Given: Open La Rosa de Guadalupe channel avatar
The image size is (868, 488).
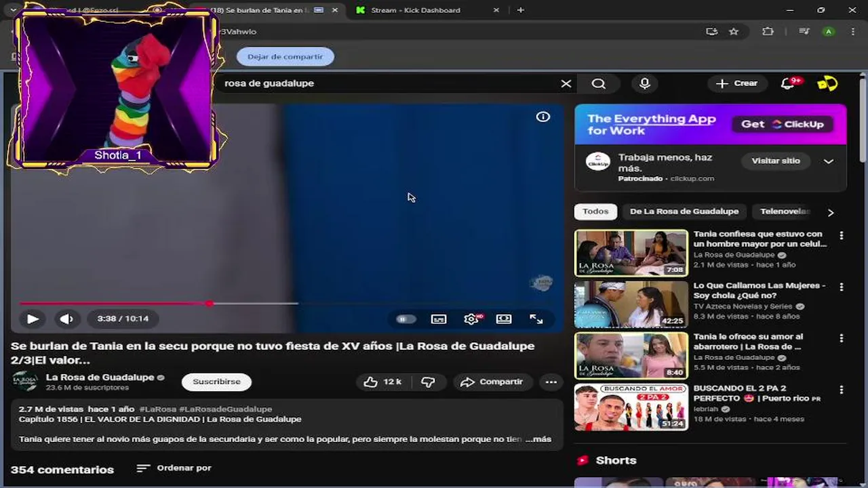Looking at the screenshot, I should point(25,382).
